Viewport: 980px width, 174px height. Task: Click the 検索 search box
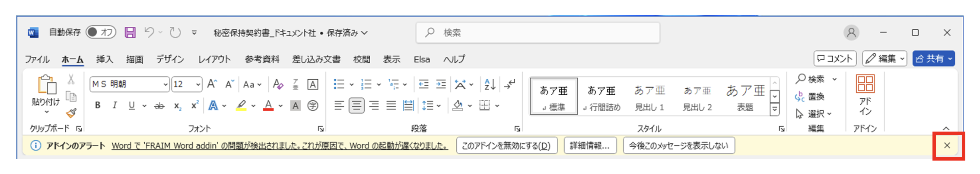tap(538, 32)
